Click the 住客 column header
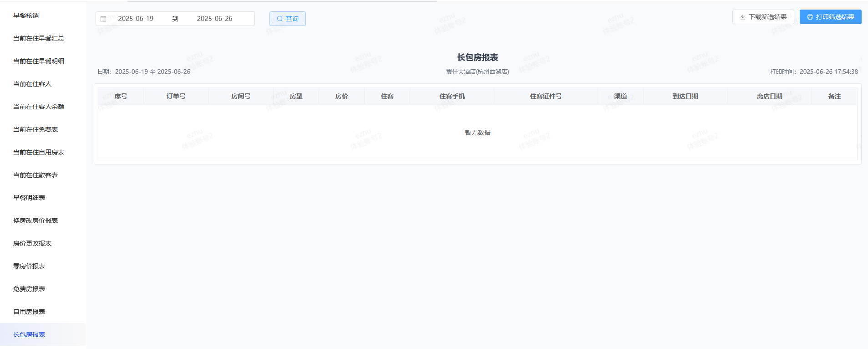This screenshot has height=349, width=868. coord(387,96)
